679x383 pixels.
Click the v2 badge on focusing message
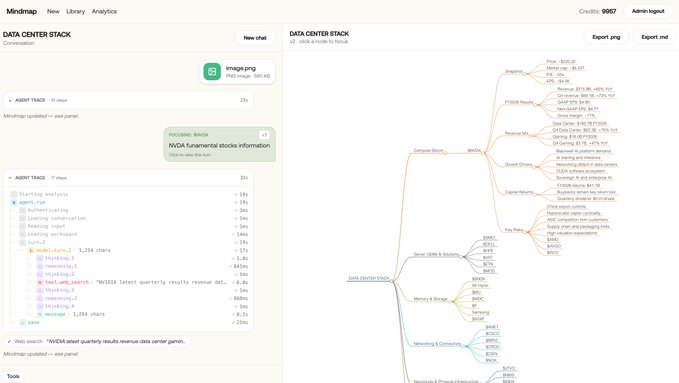264,135
